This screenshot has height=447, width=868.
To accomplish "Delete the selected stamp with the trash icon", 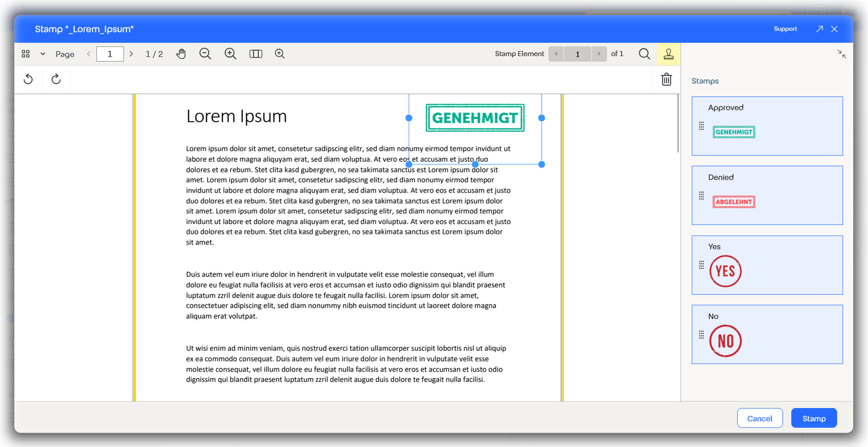I will (666, 79).
